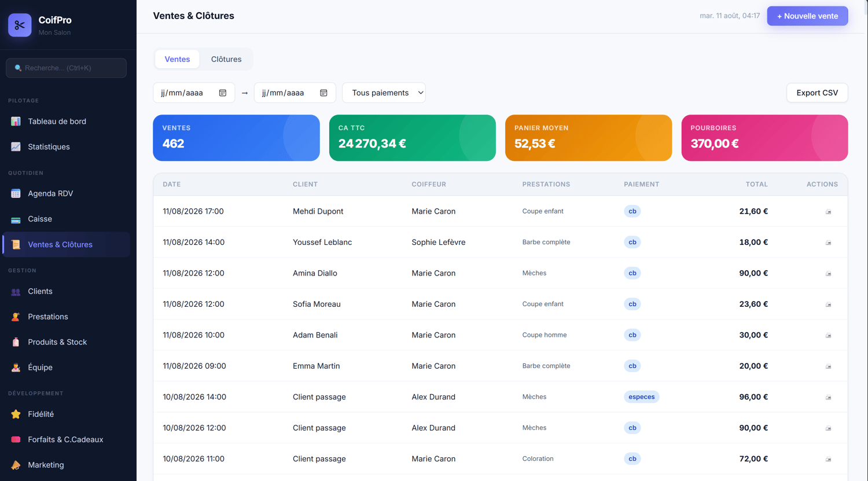This screenshot has width=868, height=481.
Task: Open calendar picker of end date field
Action: [324, 93]
